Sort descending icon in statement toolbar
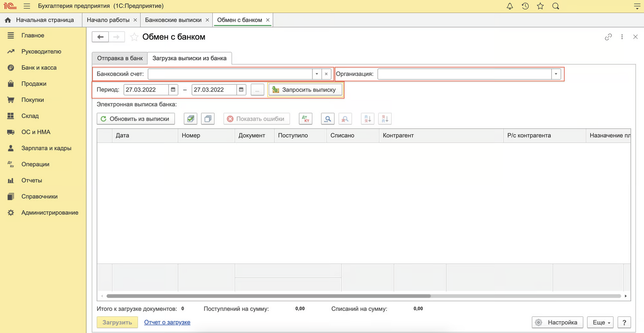The width and height of the screenshot is (644, 333). [384, 119]
